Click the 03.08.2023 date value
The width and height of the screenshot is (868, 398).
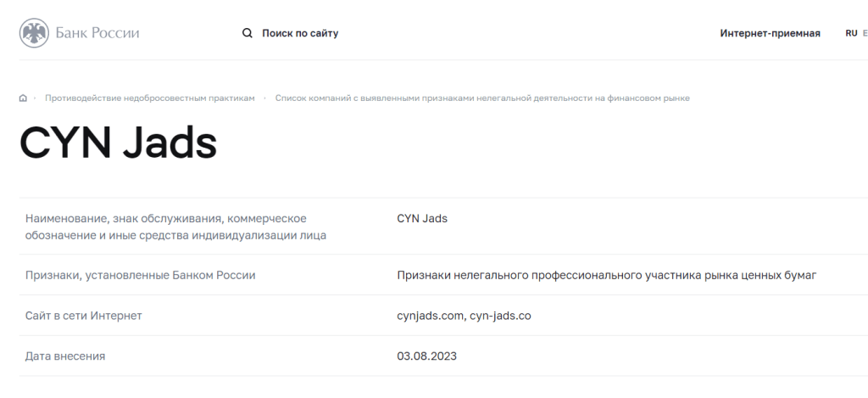pyautogui.click(x=427, y=356)
